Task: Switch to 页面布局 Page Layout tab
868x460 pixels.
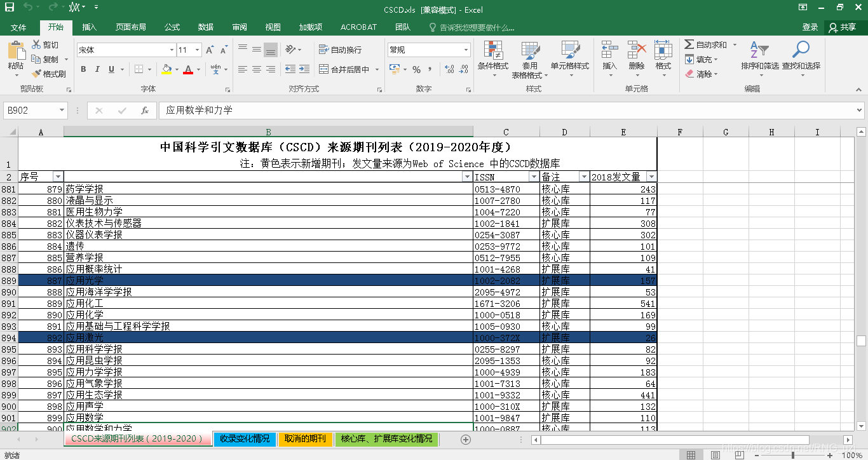Action: pyautogui.click(x=131, y=27)
